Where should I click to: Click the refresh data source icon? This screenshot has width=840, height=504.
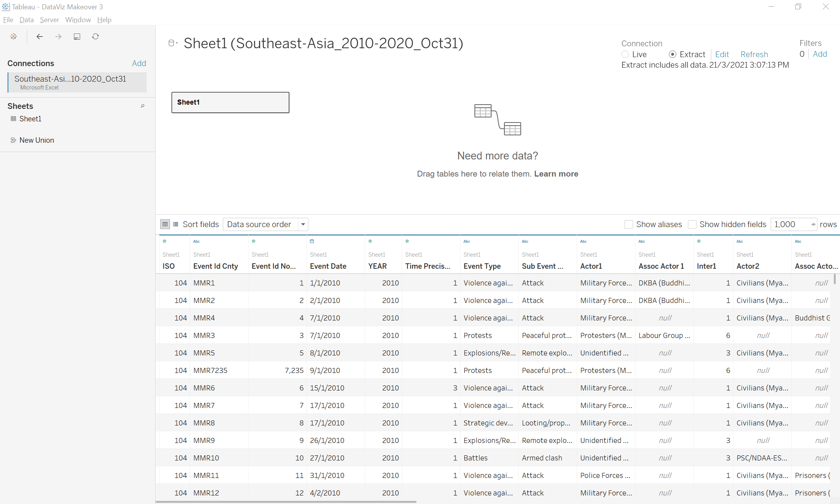tap(95, 37)
